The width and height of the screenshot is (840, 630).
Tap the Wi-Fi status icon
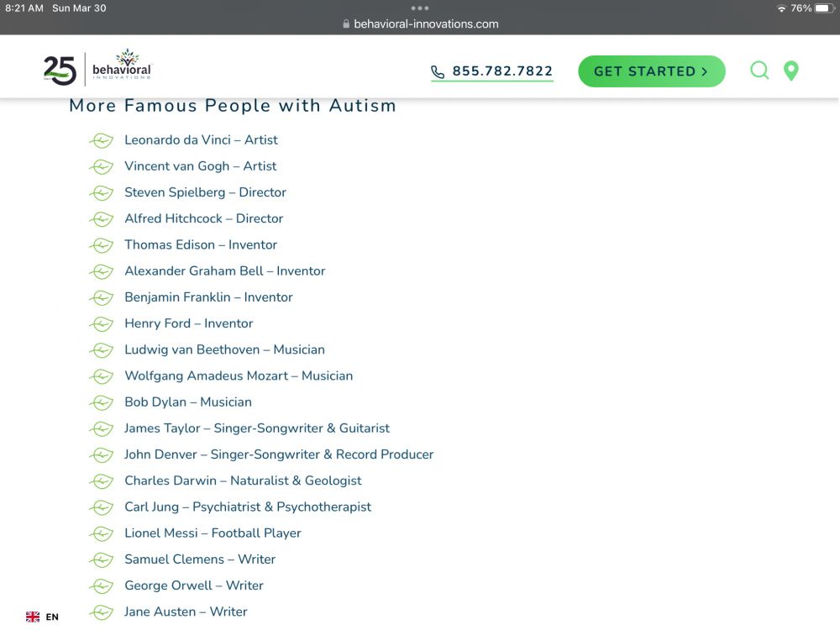(x=781, y=8)
